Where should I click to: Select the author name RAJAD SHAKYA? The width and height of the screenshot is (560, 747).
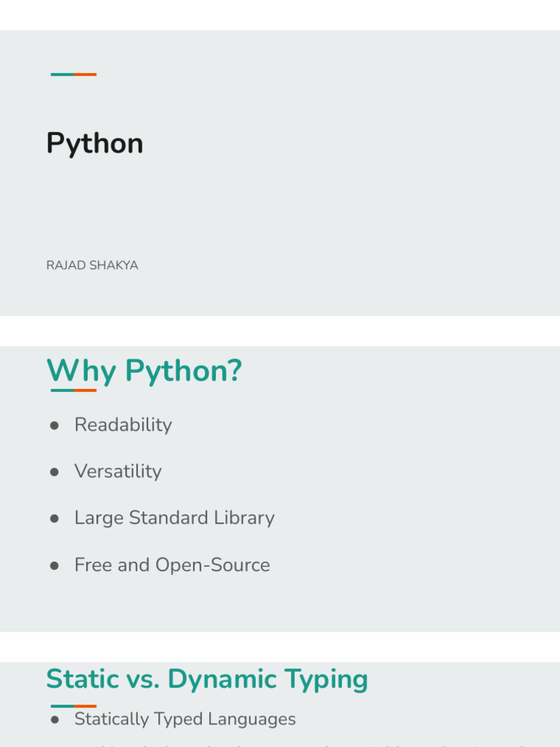pos(92,266)
